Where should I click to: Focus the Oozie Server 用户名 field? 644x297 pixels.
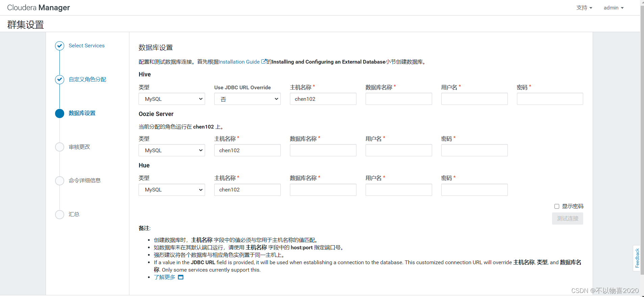[399, 150]
